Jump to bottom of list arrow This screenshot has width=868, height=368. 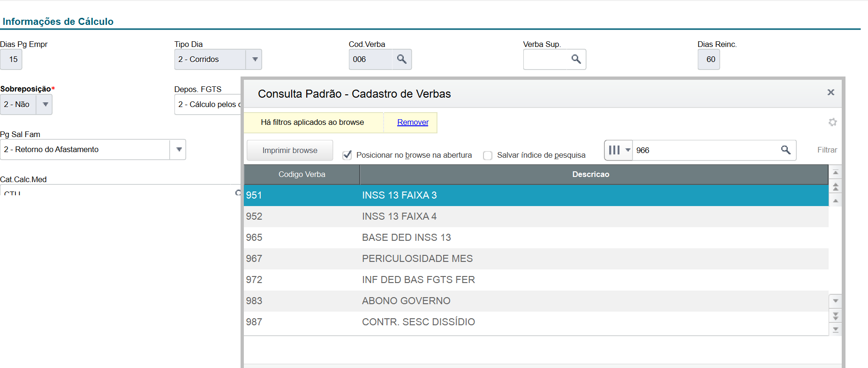pos(835,330)
